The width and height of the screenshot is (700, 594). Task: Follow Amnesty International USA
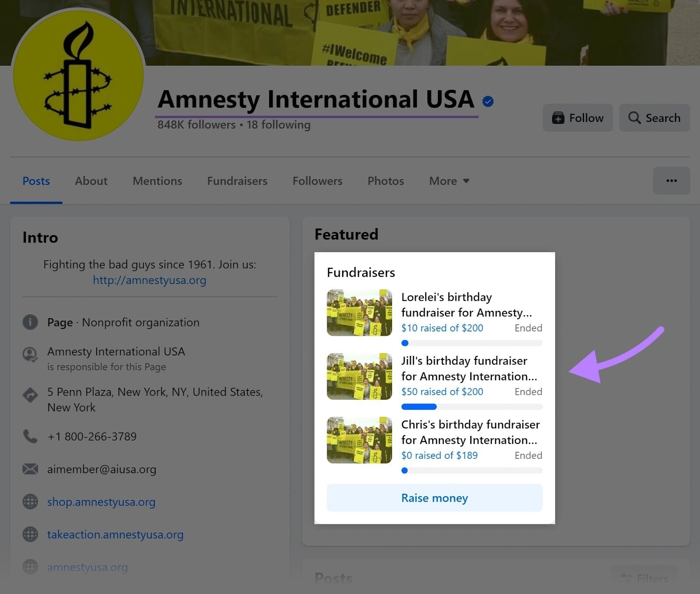(x=577, y=117)
